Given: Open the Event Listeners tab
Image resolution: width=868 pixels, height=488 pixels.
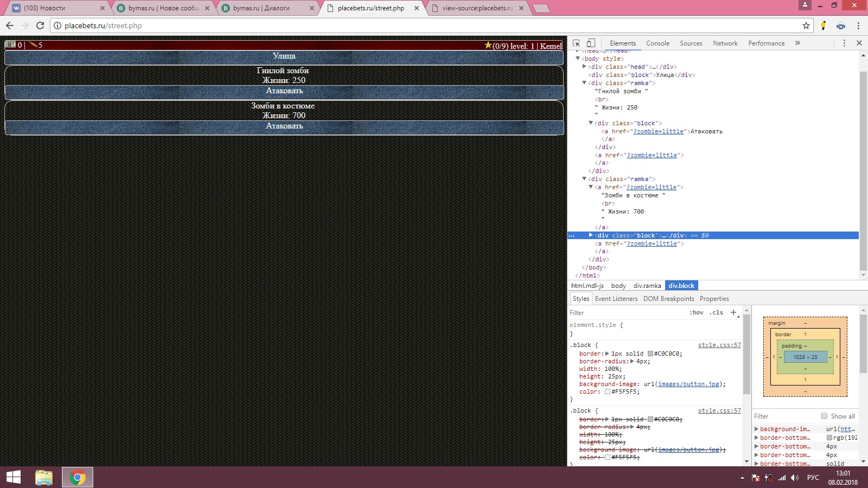Looking at the screenshot, I should click(616, 299).
